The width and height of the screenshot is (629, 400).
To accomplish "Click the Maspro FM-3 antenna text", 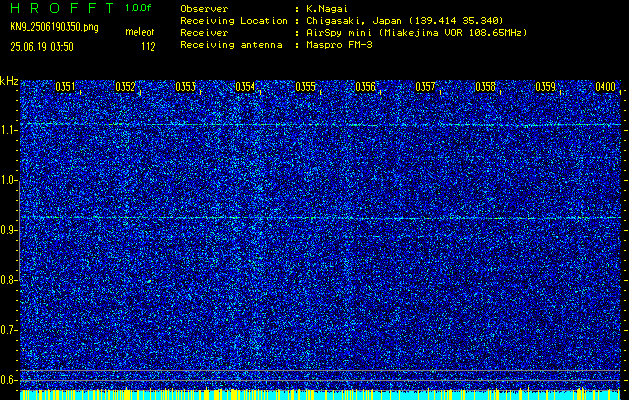I will (x=339, y=45).
